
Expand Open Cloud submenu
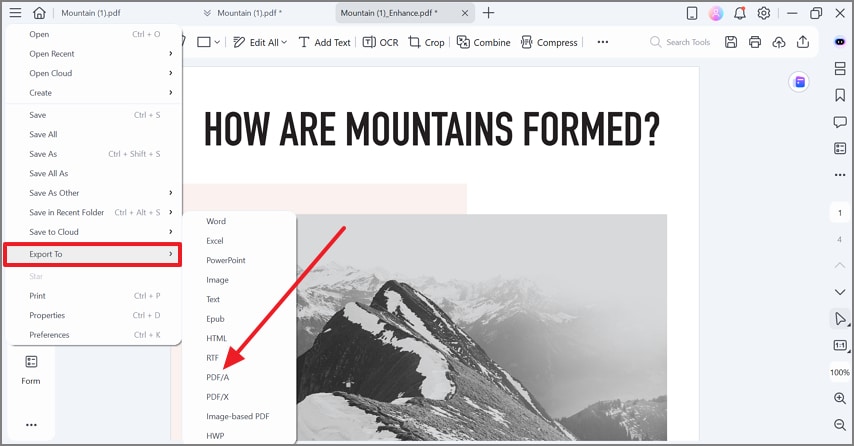(94, 73)
